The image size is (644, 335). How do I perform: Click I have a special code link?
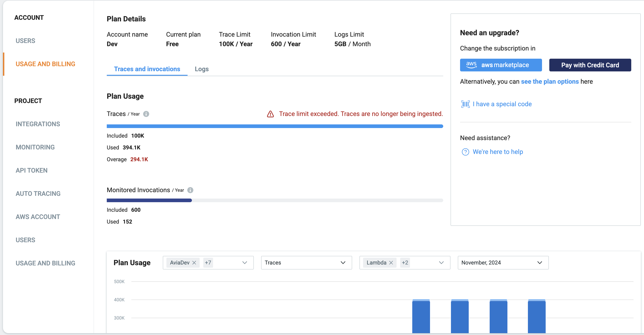502,104
